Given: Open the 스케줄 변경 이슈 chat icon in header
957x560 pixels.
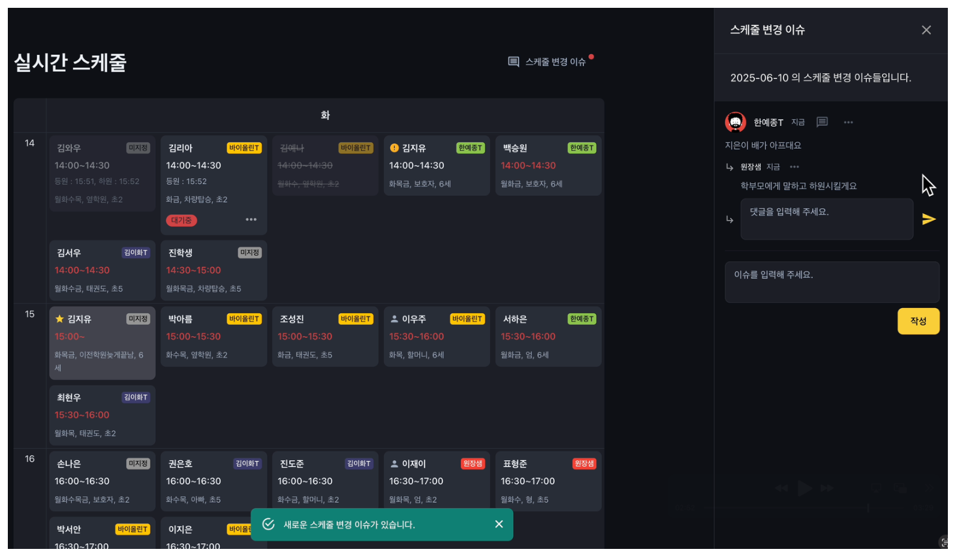Looking at the screenshot, I should point(514,61).
